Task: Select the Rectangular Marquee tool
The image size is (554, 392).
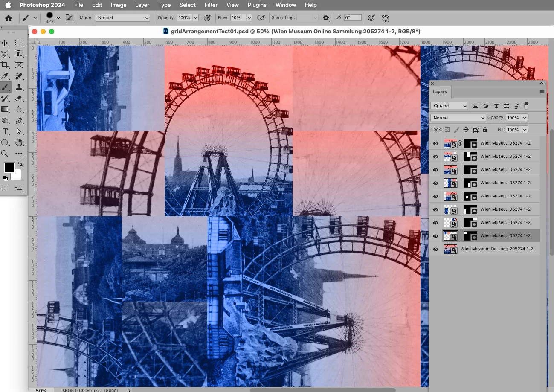Action: click(19, 43)
